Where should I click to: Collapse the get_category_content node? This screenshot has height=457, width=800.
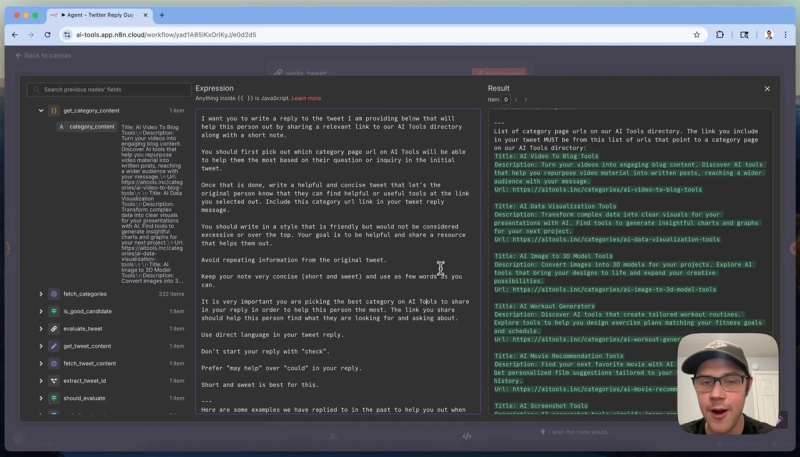[x=41, y=110]
